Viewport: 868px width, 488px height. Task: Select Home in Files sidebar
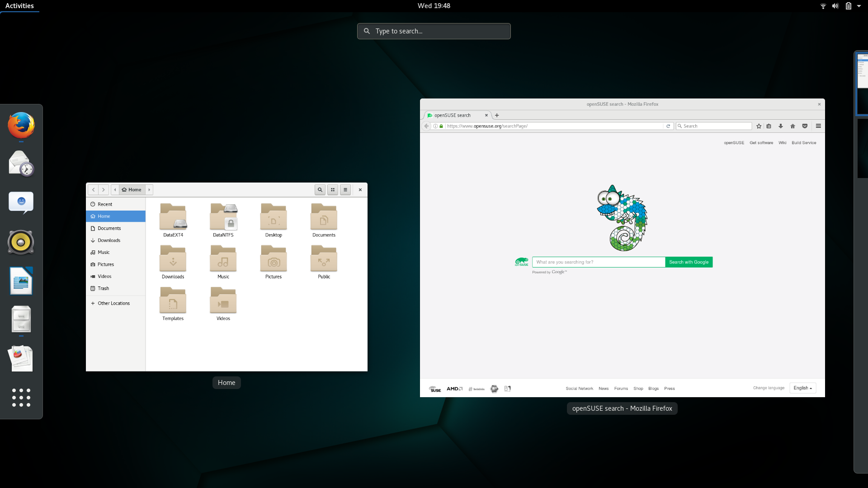(116, 216)
